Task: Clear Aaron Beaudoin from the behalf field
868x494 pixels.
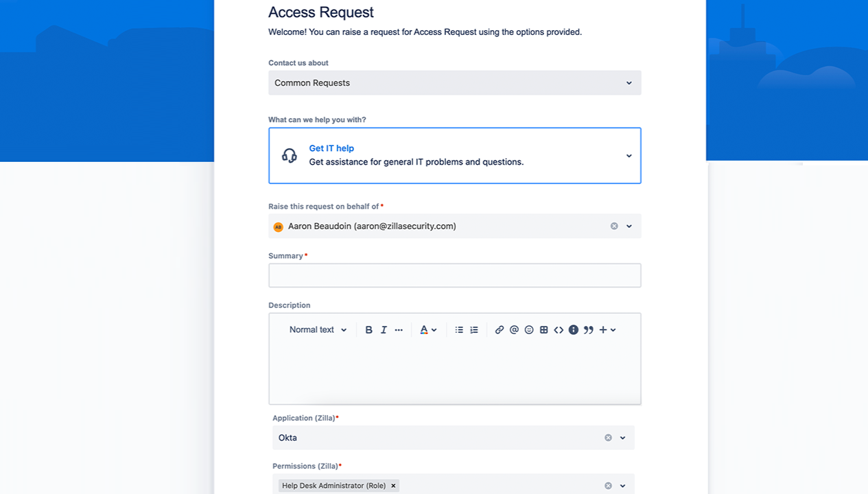Action: 614,226
